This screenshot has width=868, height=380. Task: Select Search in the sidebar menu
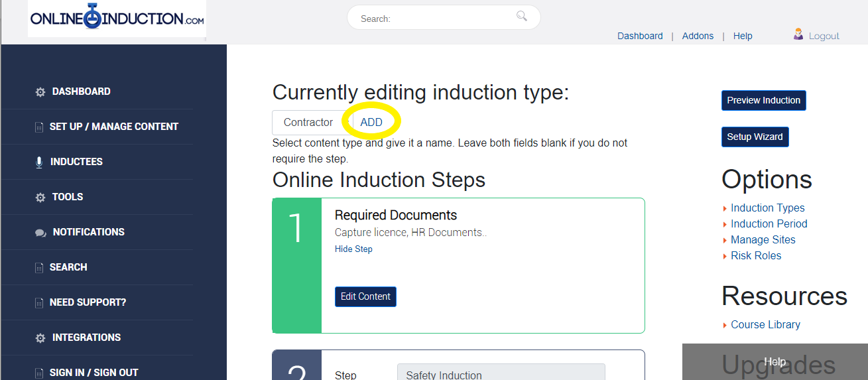pos(68,267)
